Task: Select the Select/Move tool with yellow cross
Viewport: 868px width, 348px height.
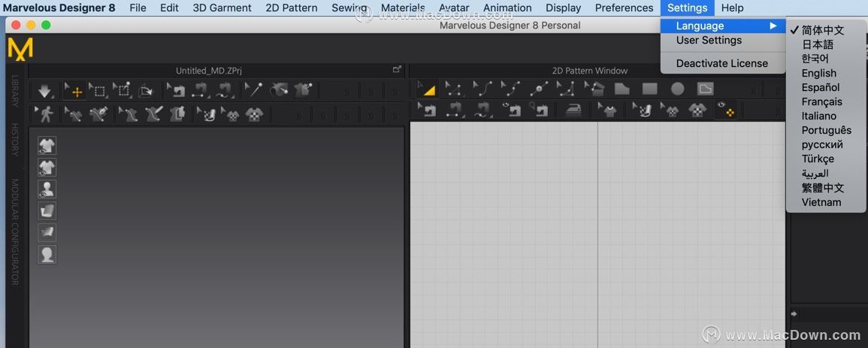Action: click(x=74, y=91)
